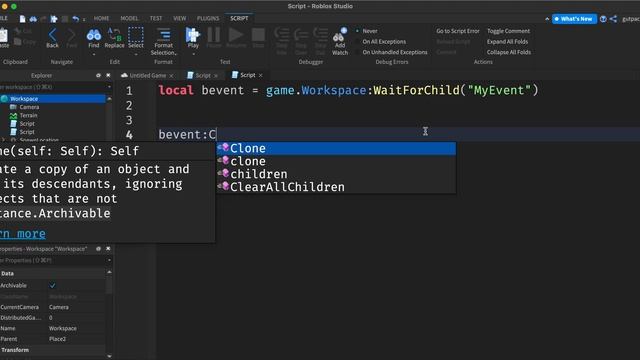Screen dimensions: 640x360
Task: Click Format Selection in the ribbon
Action: [163, 42]
